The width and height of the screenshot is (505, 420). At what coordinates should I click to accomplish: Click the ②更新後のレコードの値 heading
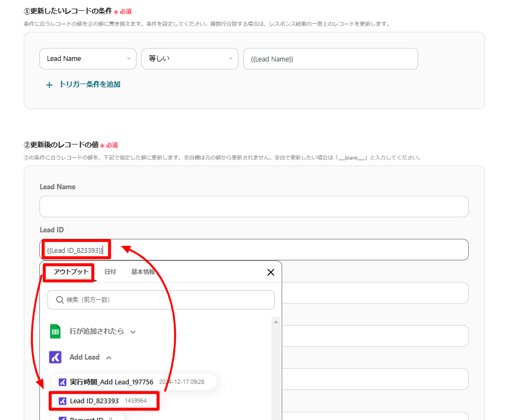tap(61, 145)
